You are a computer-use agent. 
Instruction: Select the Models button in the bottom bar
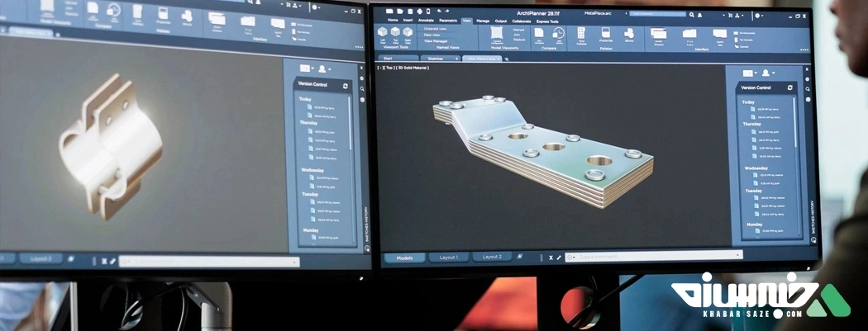(x=404, y=257)
